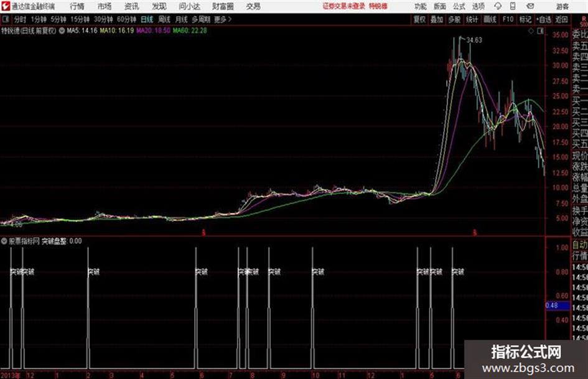588x379 pixels.
Task: Click the mobile phone icon
Action: click(x=513, y=6)
